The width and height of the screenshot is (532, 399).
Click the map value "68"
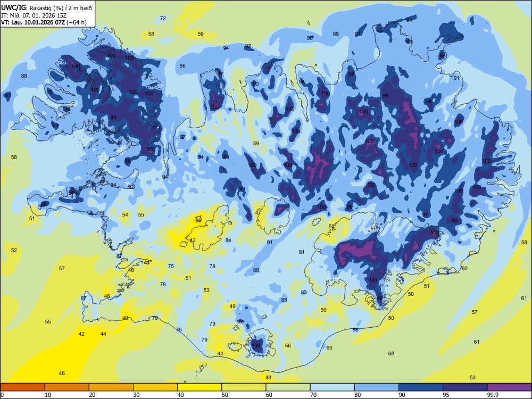pyautogui.click(x=391, y=354)
